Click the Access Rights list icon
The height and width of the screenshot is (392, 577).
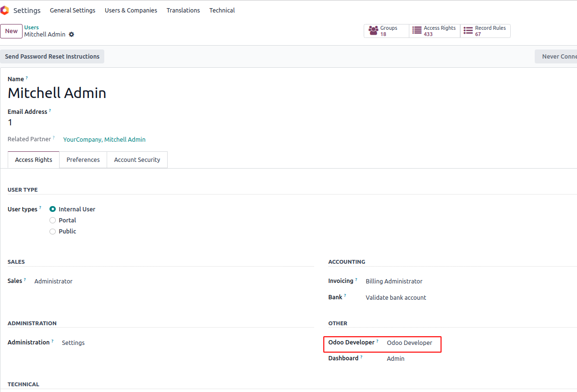417,31
